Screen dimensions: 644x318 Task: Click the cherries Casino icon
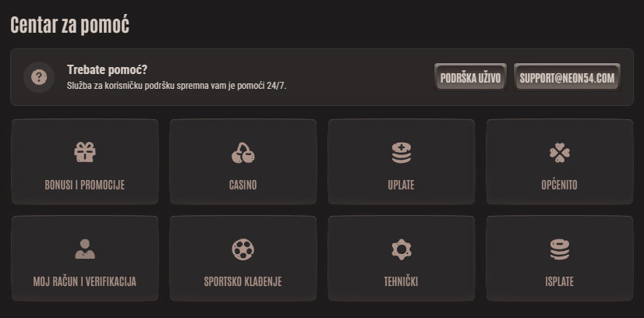pyautogui.click(x=242, y=153)
